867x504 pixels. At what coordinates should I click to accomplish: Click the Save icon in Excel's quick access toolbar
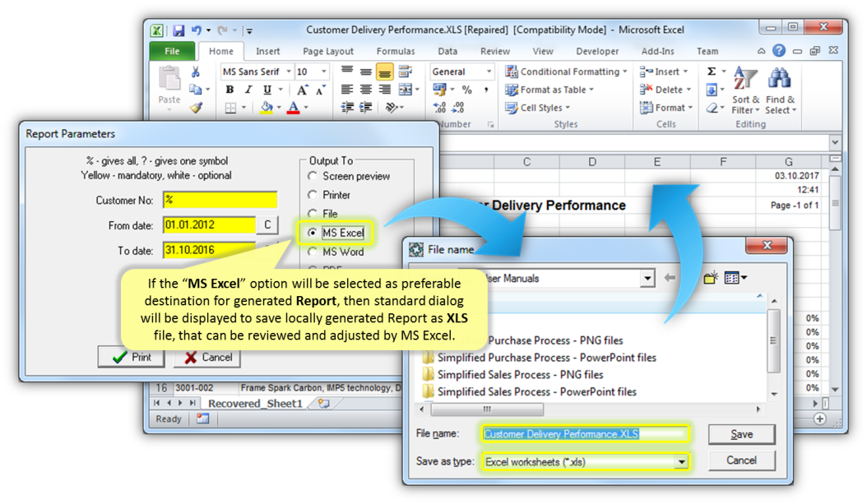(x=178, y=30)
